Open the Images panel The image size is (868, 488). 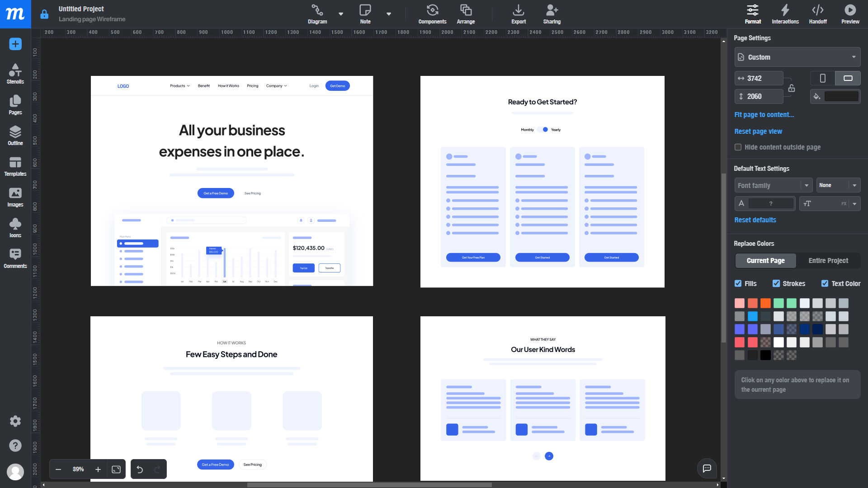pos(15,197)
